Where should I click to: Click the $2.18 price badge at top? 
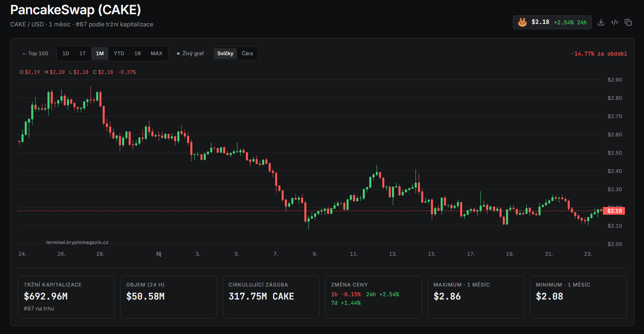[552, 22]
